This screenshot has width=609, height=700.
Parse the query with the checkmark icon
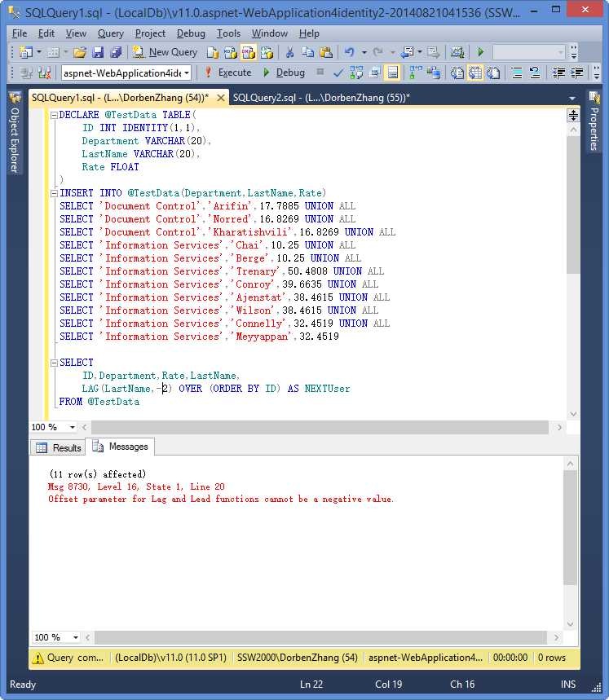pos(338,73)
